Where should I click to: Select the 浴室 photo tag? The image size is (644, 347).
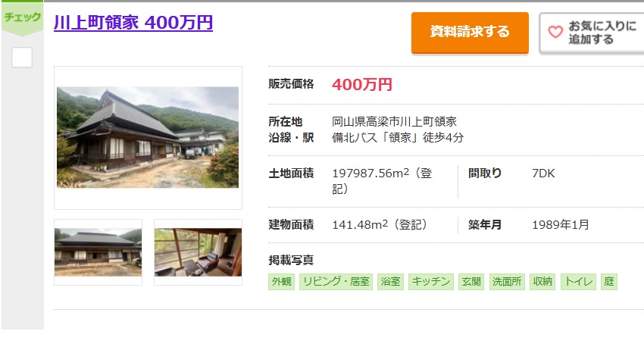click(x=390, y=282)
